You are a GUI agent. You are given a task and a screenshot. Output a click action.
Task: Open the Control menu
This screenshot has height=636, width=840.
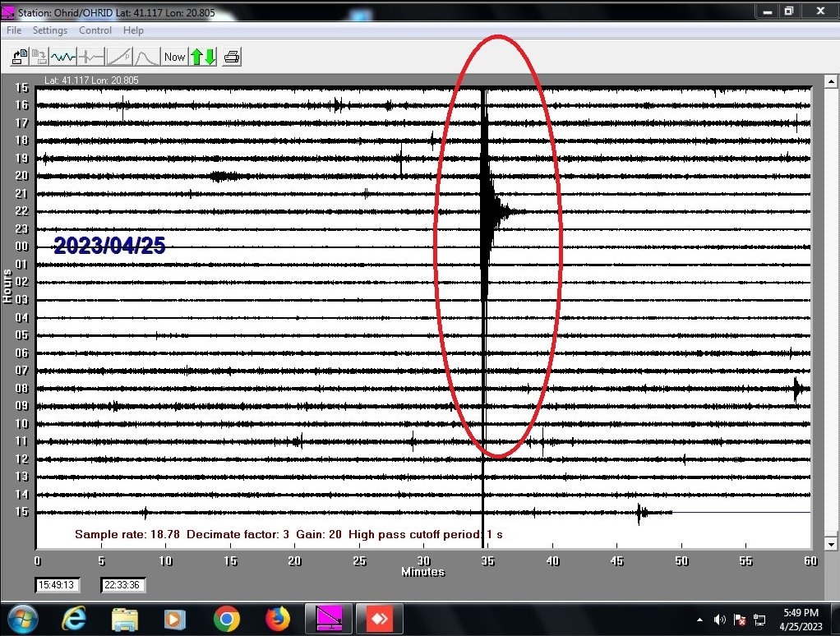coord(95,30)
